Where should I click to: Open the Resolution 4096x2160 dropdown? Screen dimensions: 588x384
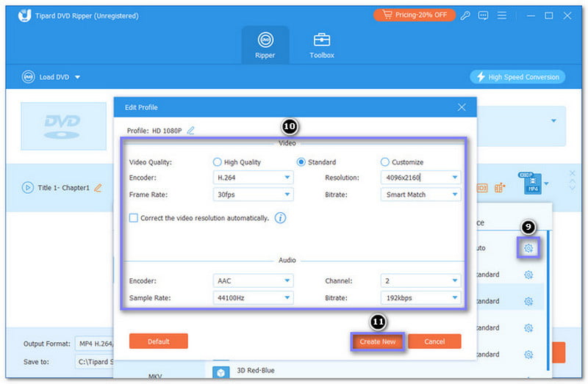pos(420,178)
